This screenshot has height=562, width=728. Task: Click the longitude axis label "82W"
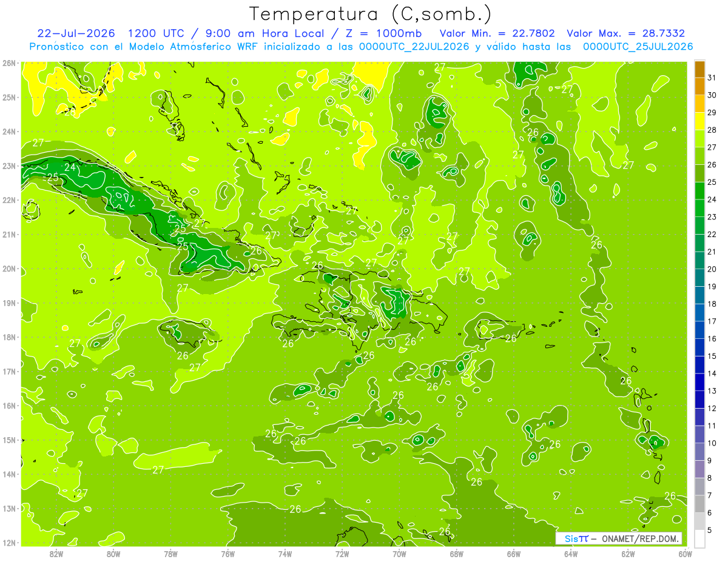click(56, 554)
